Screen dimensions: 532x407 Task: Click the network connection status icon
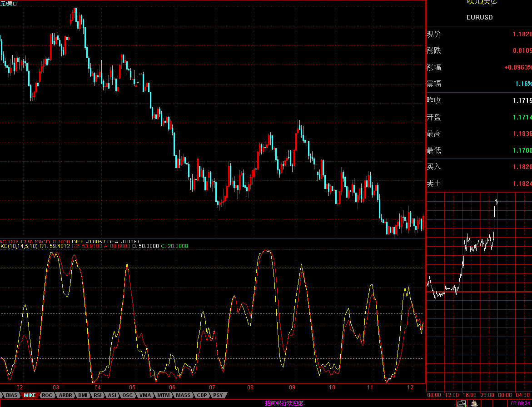pyautogui.click(x=462, y=403)
